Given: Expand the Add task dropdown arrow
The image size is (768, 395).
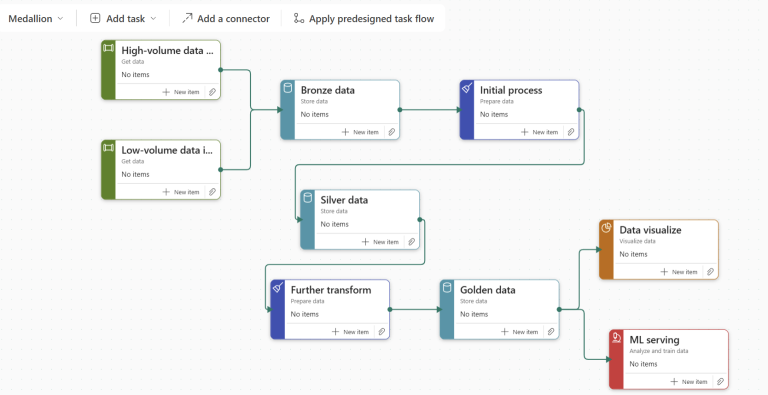Looking at the screenshot, I should point(153,19).
